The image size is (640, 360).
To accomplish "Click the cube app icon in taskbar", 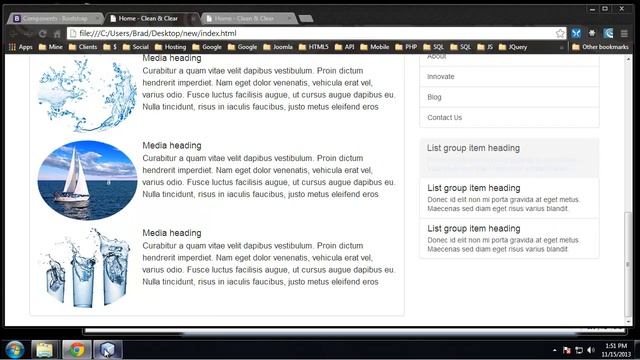I will 107,349.
